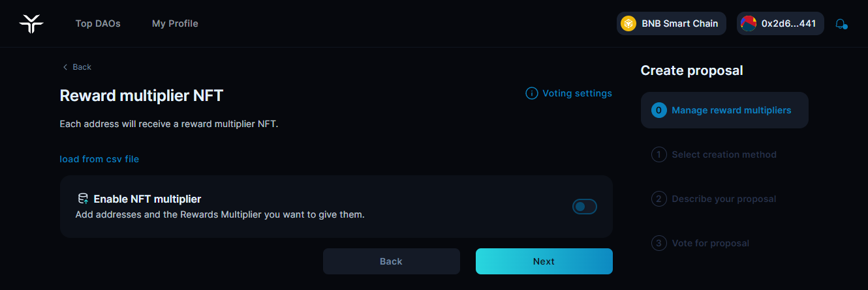Toggle the Enable NFT multiplier switch

[584, 207]
